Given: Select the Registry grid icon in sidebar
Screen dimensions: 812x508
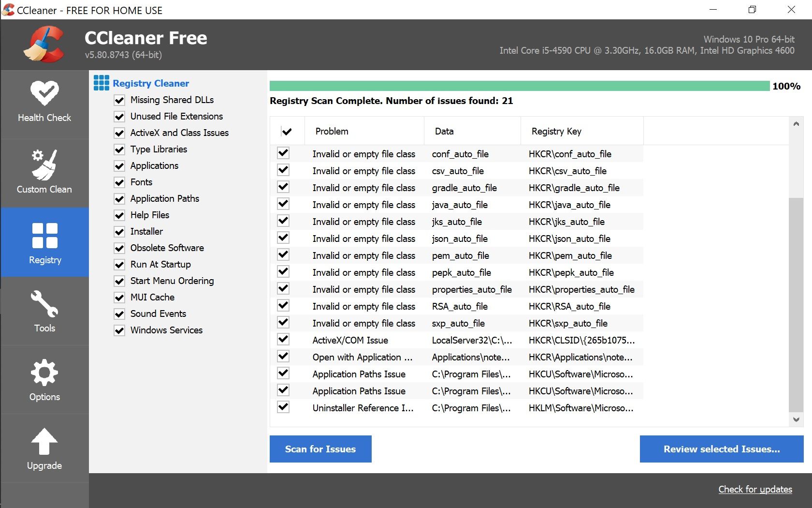Looking at the screenshot, I should click(x=44, y=236).
